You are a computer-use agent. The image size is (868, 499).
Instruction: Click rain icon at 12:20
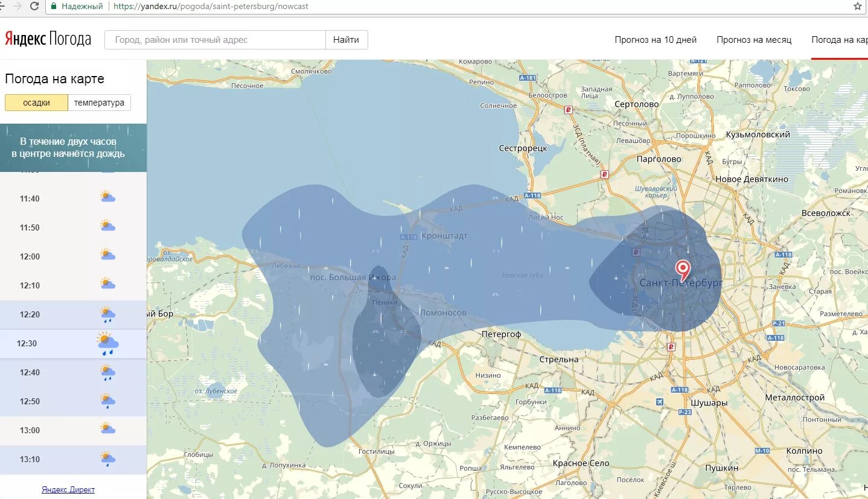pyautogui.click(x=107, y=314)
